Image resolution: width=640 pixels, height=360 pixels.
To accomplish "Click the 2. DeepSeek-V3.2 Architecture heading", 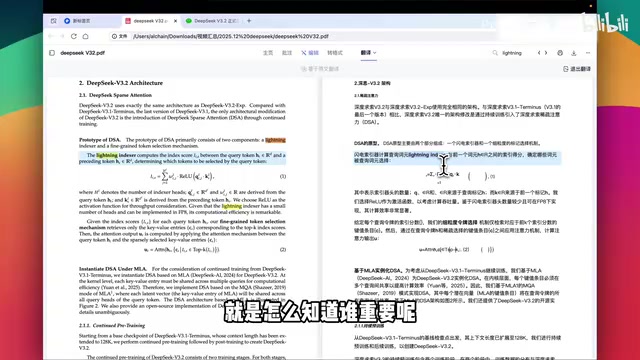I will [x=121, y=83].
